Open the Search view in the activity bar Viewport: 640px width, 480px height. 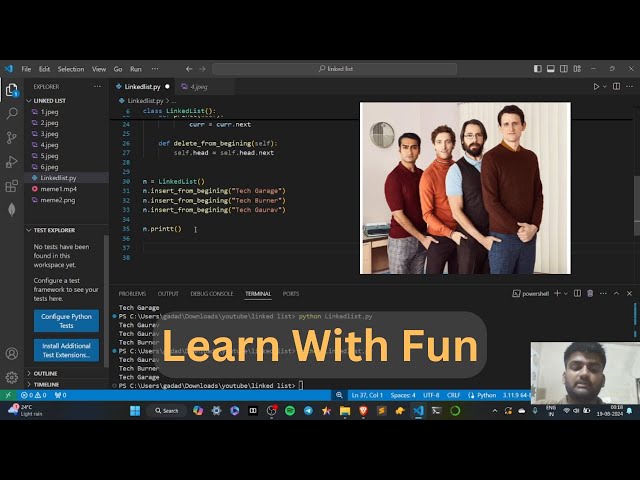pos(12,113)
